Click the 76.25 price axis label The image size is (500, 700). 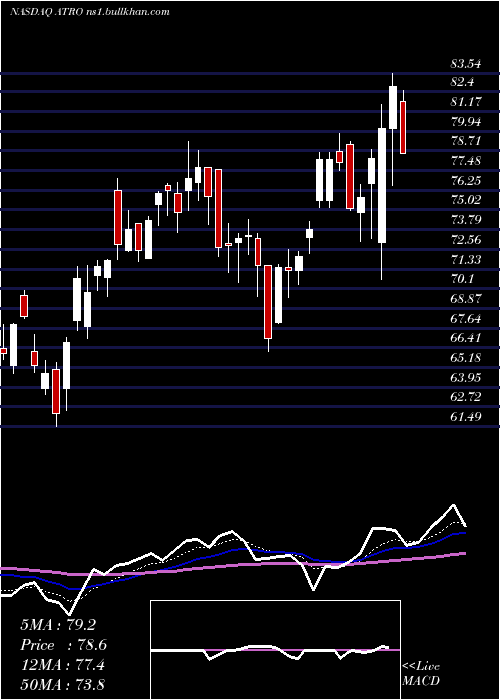(x=466, y=181)
